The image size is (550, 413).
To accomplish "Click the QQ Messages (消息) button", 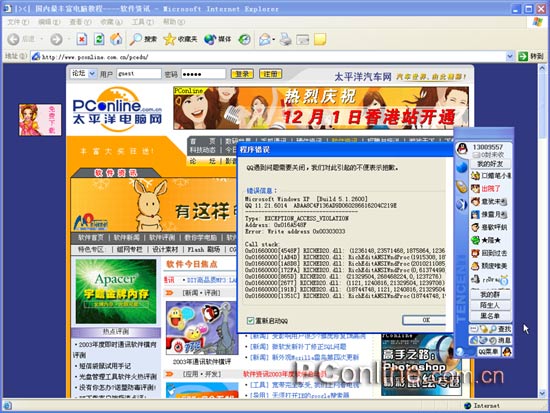I will pyautogui.click(x=501, y=340).
